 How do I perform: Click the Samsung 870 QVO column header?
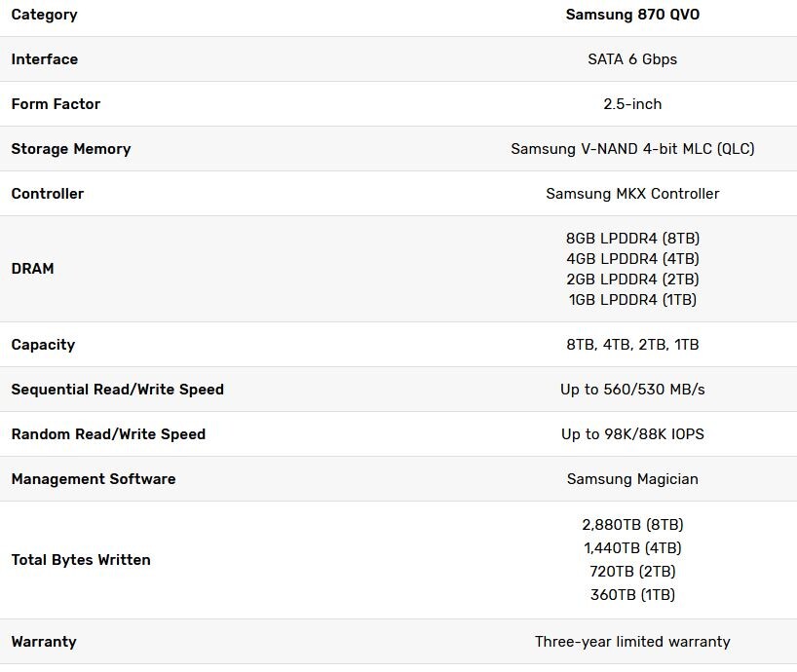point(632,15)
